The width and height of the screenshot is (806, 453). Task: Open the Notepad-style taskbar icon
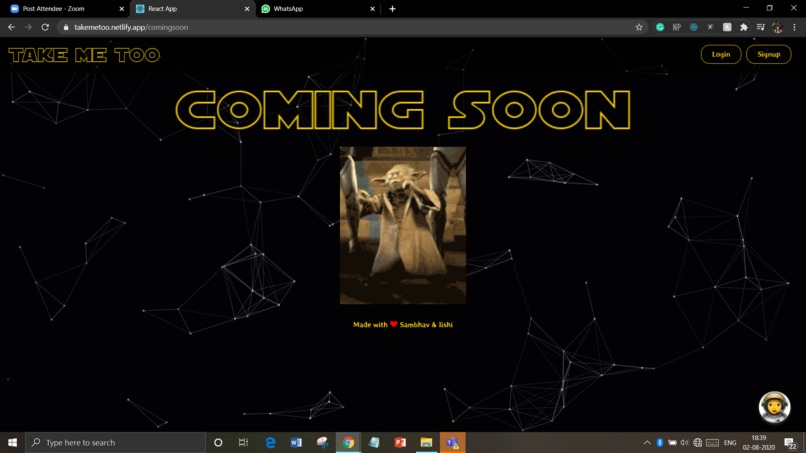tap(374, 442)
